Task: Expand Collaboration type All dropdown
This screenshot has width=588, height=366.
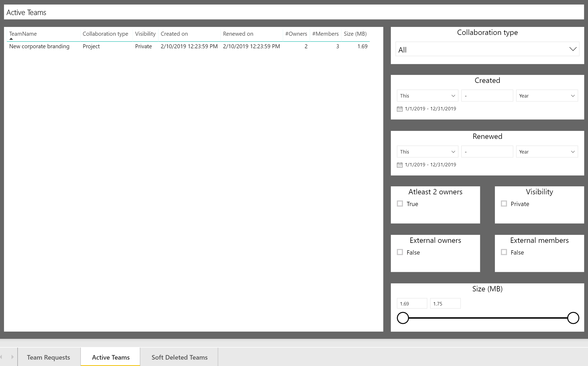Action: click(487, 49)
